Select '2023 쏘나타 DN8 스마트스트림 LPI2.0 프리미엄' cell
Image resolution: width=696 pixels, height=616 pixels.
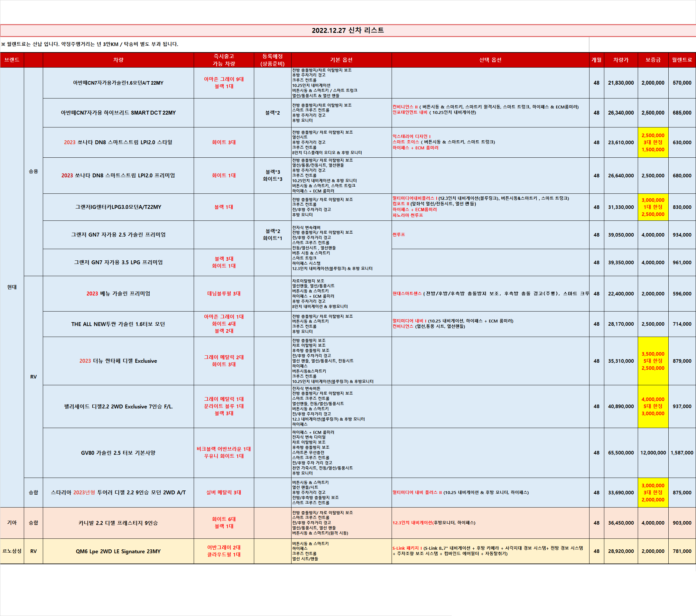pyautogui.click(x=118, y=175)
